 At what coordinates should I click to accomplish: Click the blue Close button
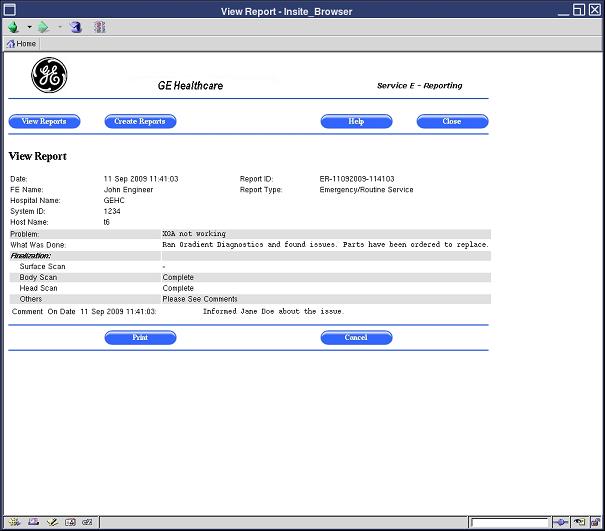click(x=452, y=122)
